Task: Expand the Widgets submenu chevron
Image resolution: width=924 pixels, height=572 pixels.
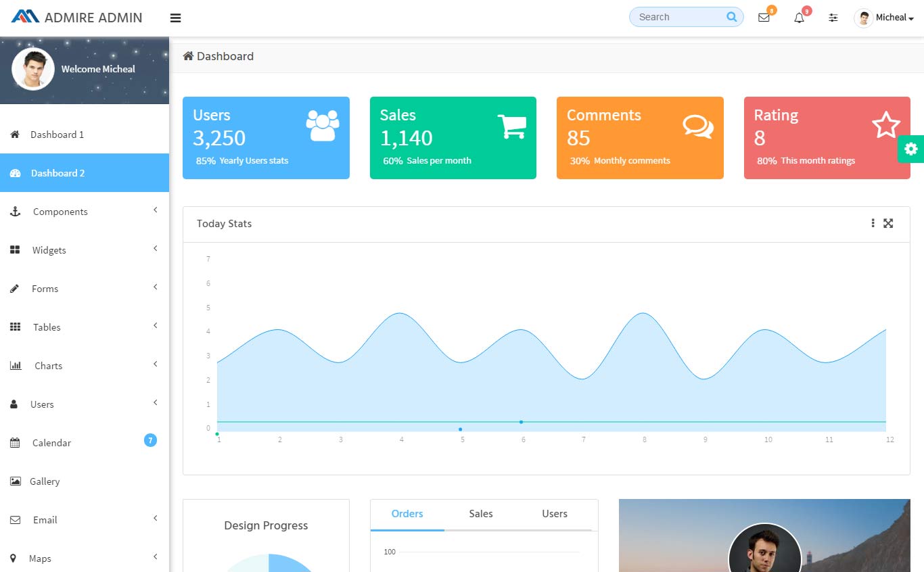Action: coord(155,249)
